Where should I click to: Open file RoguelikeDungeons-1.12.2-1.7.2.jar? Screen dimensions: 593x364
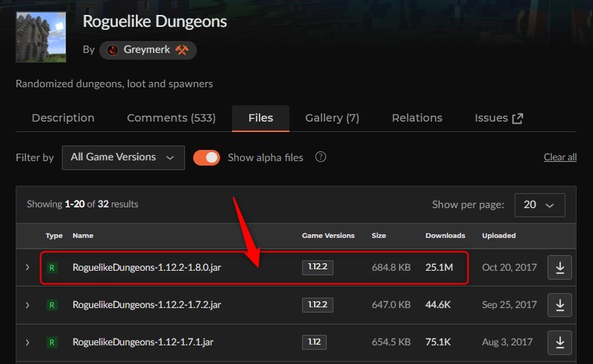pyautogui.click(x=147, y=305)
